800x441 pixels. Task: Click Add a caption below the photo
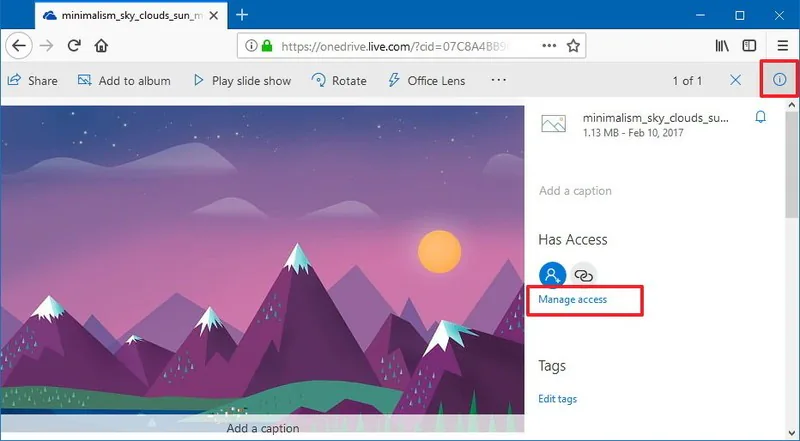coord(263,428)
